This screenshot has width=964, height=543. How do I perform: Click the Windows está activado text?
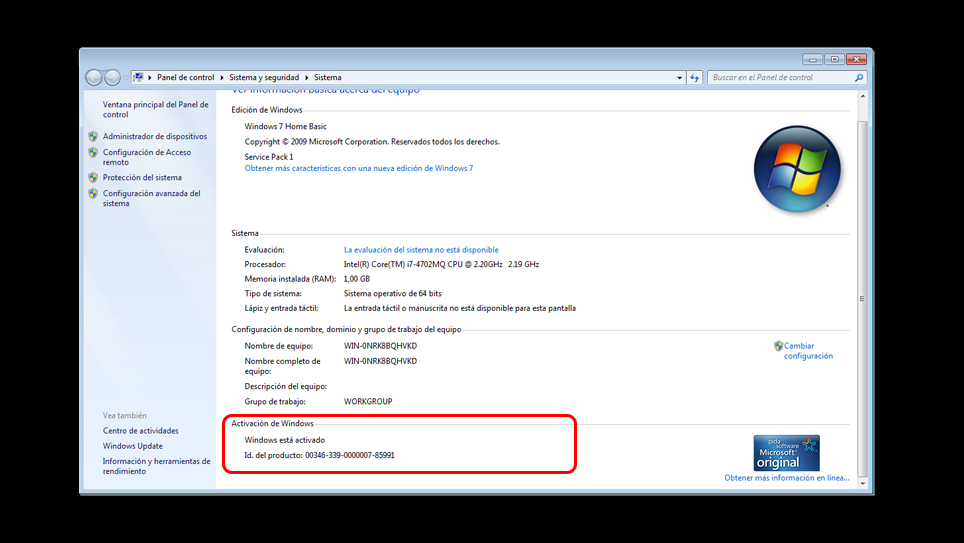point(285,440)
